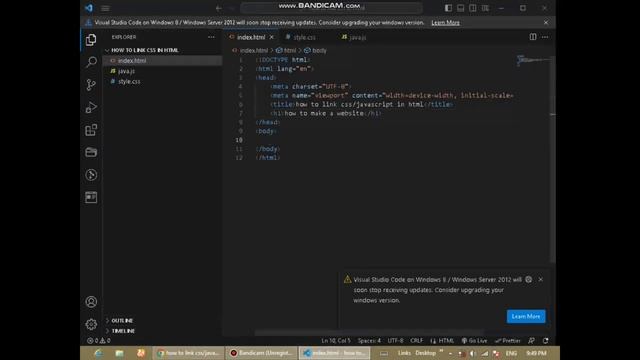Open the feedback icon in status bar

[x=531, y=340]
